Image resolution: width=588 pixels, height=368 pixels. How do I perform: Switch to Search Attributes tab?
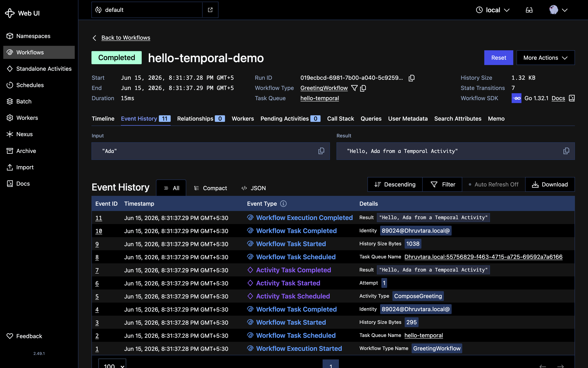coord(458,119)
